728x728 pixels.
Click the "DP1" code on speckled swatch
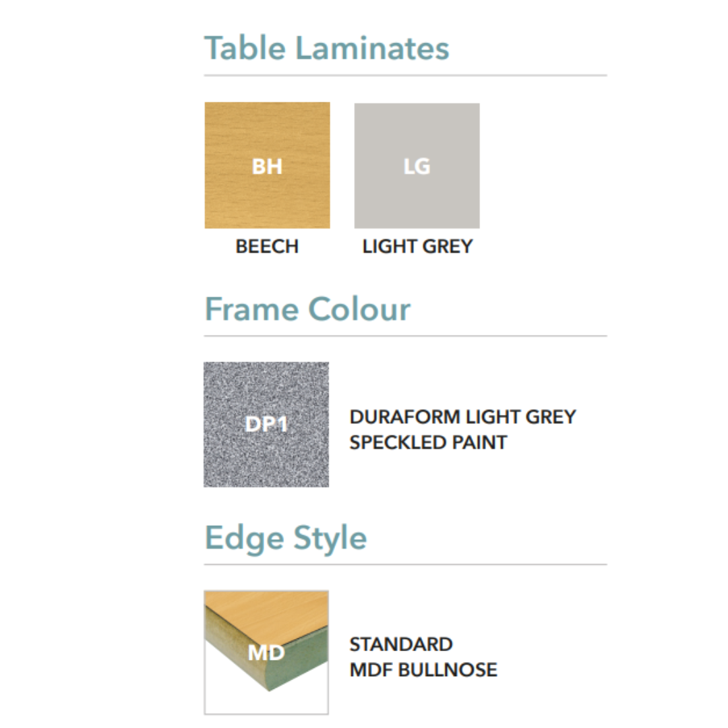click(x=266, y=425)
